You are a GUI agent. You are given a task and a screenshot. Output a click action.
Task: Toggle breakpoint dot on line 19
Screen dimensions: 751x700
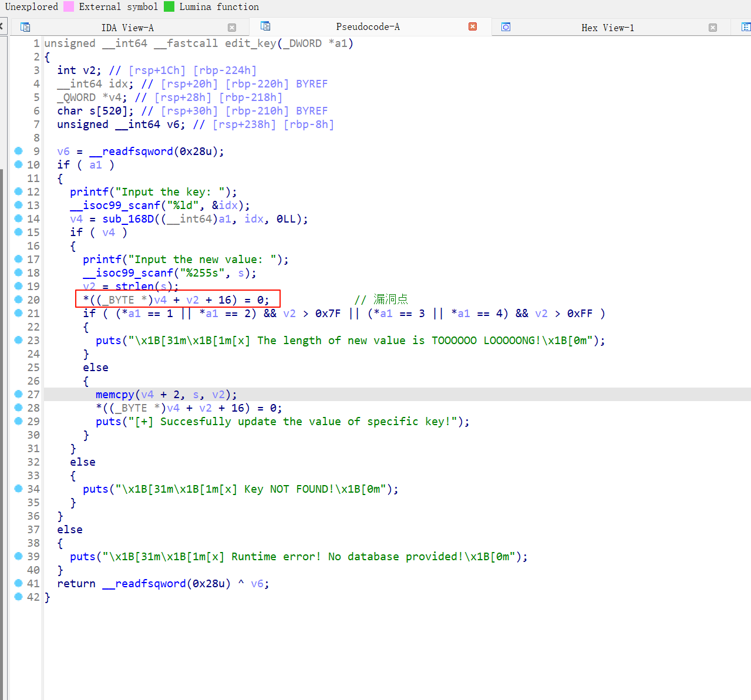click(x=18, y=286)
